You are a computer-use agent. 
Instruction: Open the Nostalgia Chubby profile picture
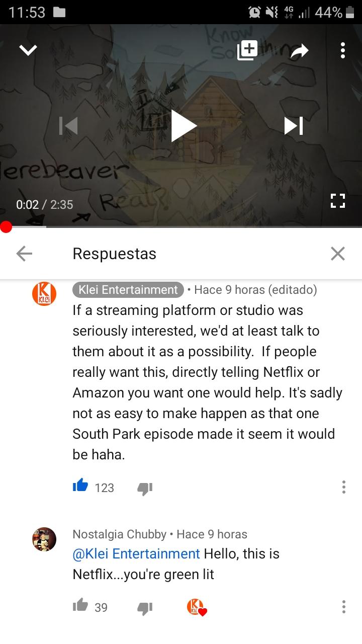44,539
